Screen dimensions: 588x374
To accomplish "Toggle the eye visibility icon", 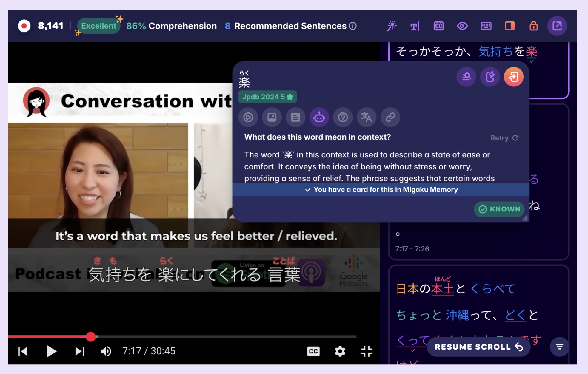I will click(x=462, y=26).
